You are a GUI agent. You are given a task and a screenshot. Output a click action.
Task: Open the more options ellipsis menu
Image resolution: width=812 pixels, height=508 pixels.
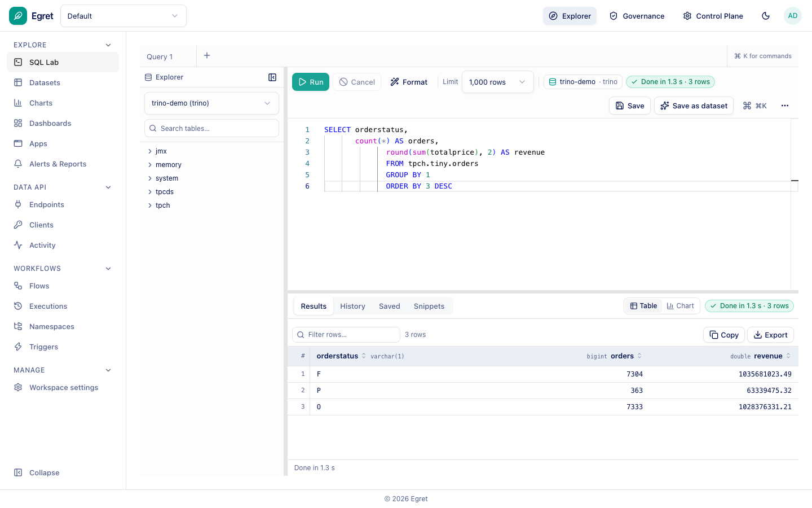[785, 106]
